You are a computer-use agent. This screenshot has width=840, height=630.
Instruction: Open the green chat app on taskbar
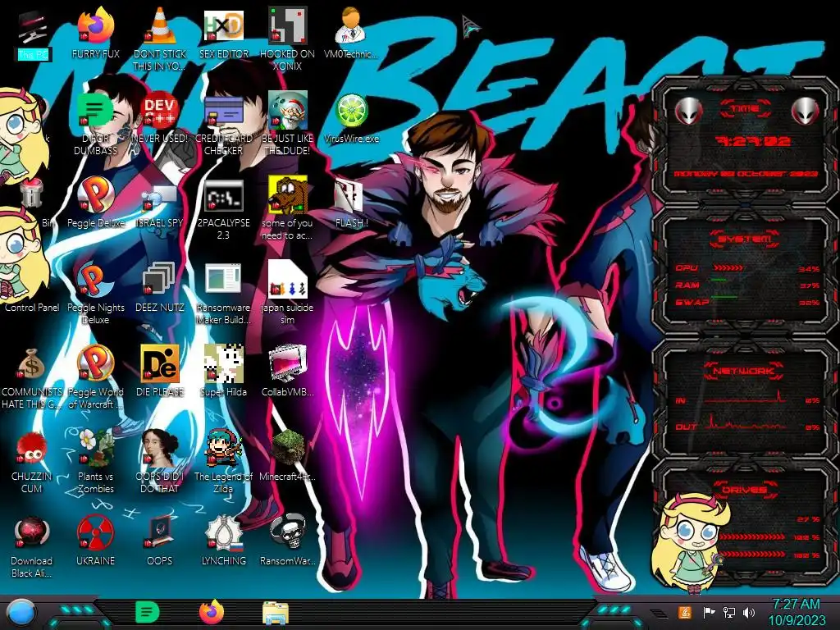pyautogui.click(x=147, y=612)
